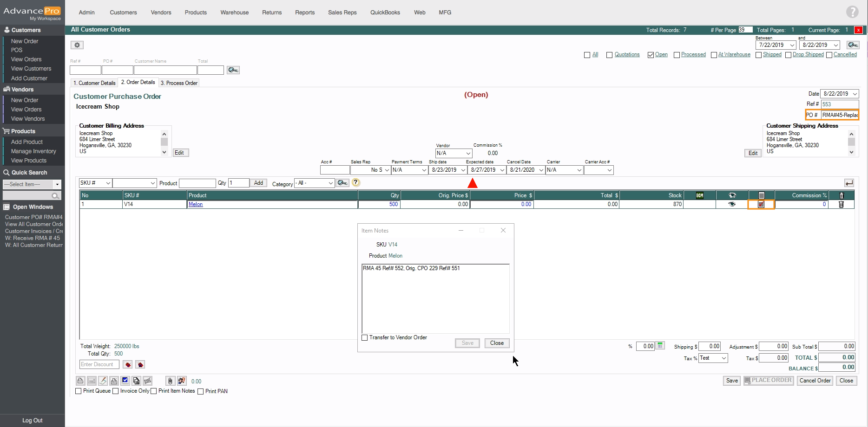Click the gear settings icon
Viewport: 868px width, 427px height.
coord(77,45)
